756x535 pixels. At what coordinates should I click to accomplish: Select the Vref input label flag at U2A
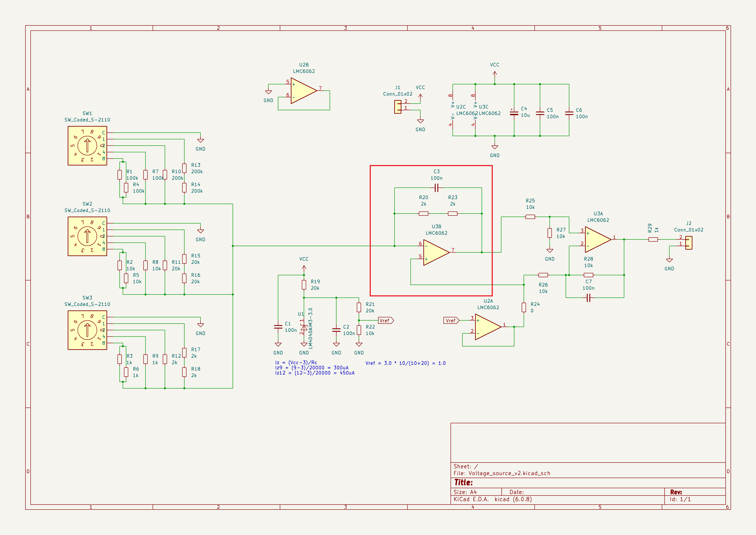click(x=451, y=321)
